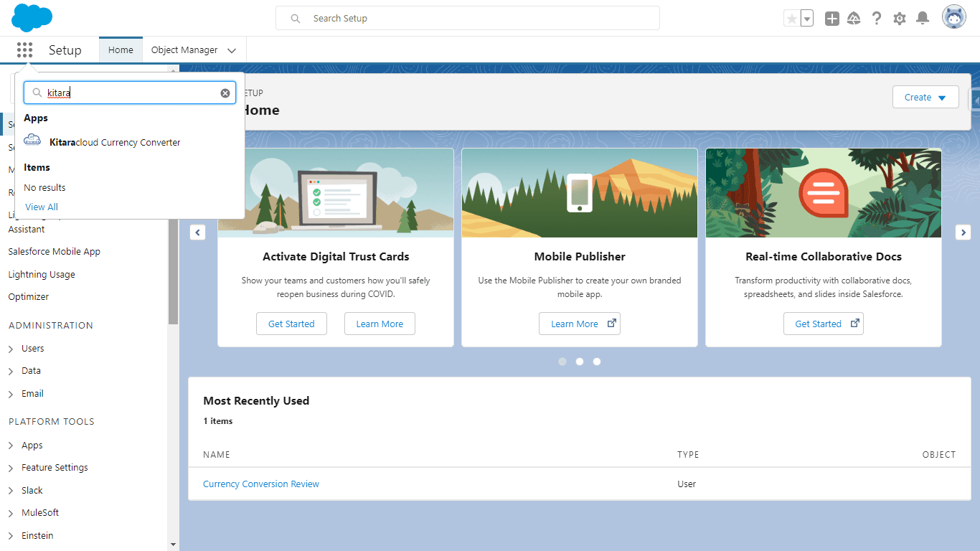
Task: Select the third carousel dot indicator
Action: (x=597, y=362)
